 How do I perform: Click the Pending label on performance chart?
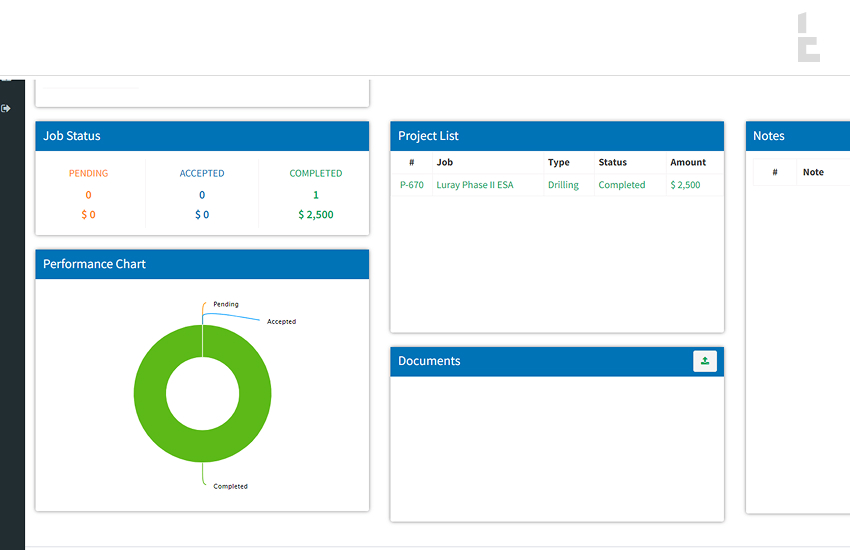226,304
